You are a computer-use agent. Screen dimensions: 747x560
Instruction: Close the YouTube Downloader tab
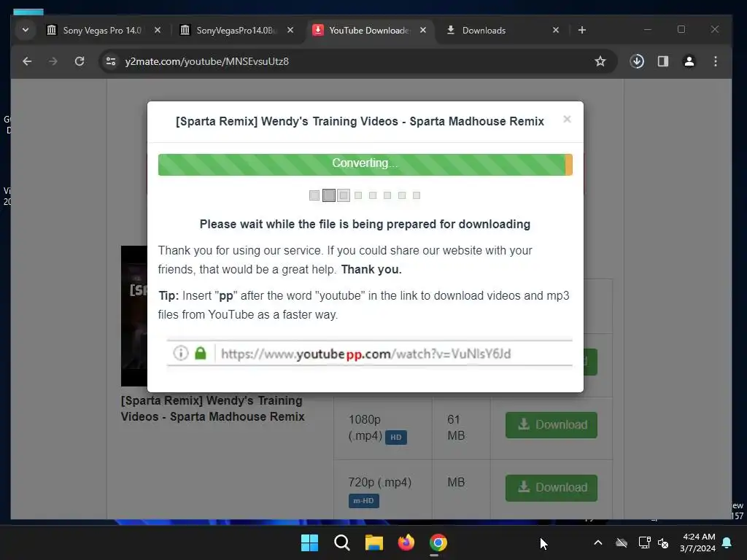click(x=423, y=30)
